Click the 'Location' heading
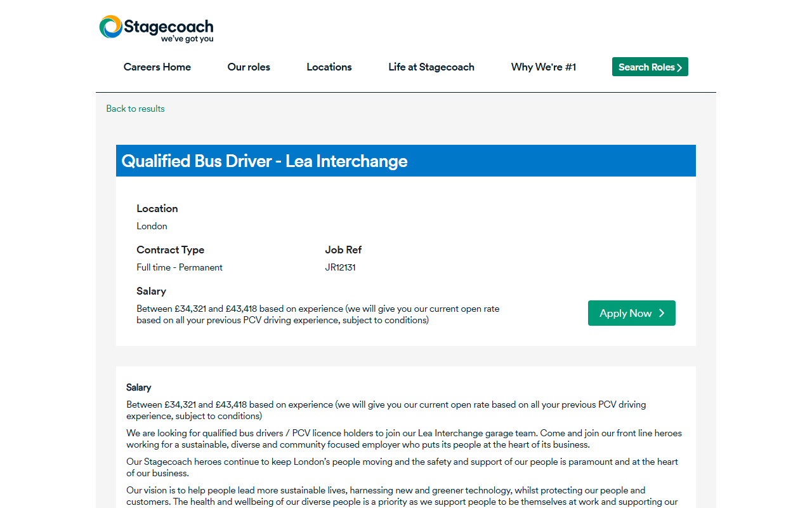The image size is (812, 508). (157, 208)
